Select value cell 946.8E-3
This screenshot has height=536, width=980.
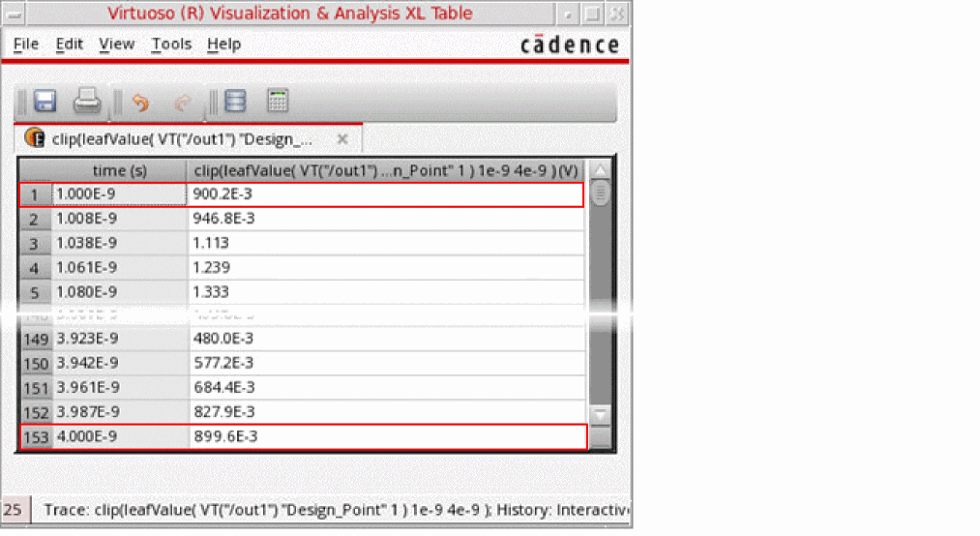(x=386, y=219)
